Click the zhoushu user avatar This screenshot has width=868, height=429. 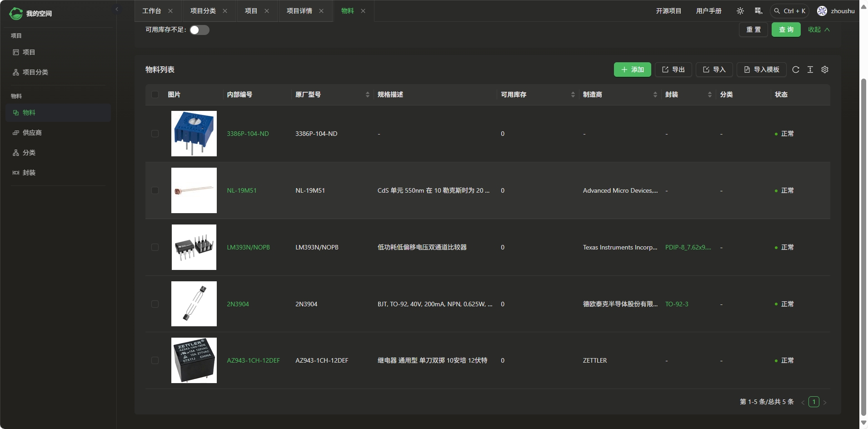(x=822, y=11)
